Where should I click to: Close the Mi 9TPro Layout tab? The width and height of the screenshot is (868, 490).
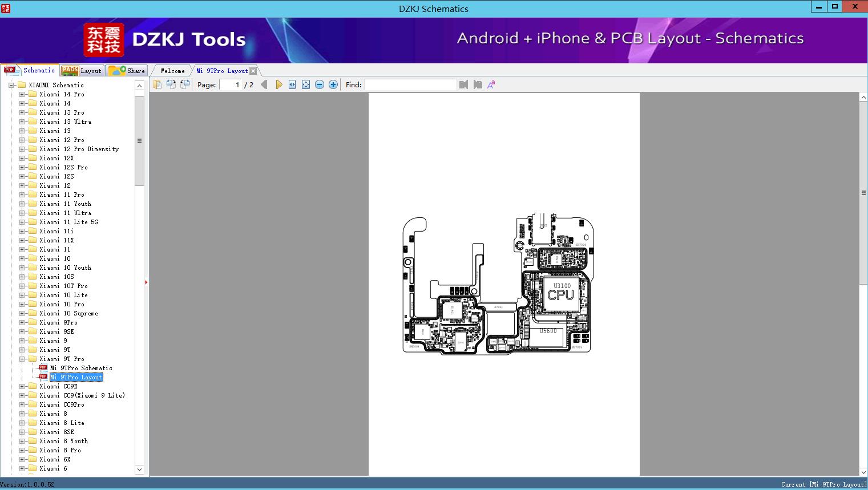pyautogui.click(x=253, y=71)
